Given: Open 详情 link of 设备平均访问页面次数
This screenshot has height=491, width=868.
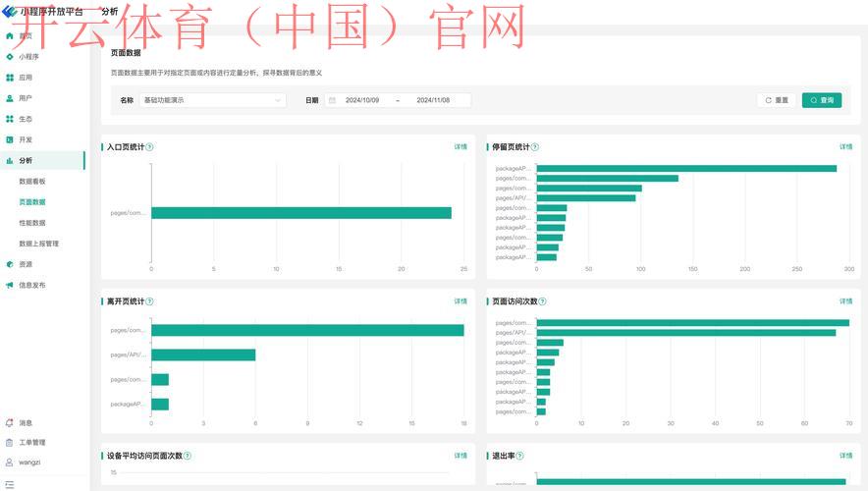Looking at the screenshot, I should [x=461, y=456].
